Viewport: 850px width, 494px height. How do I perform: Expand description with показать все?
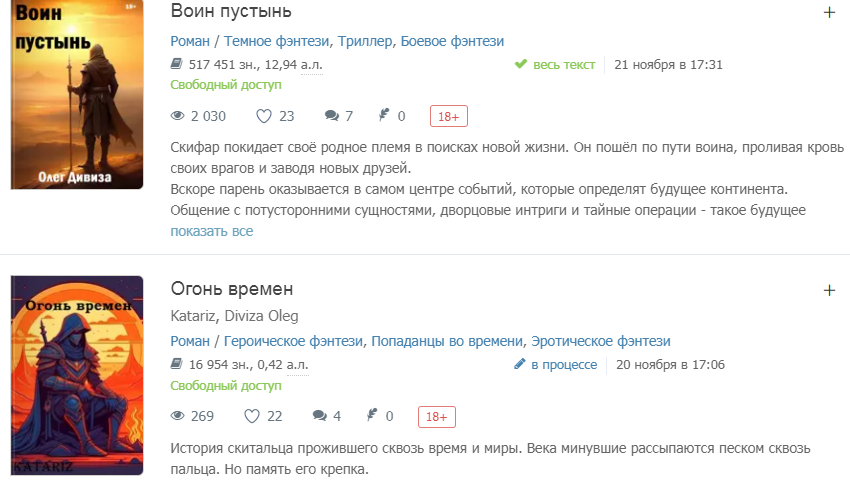[212, 231]
